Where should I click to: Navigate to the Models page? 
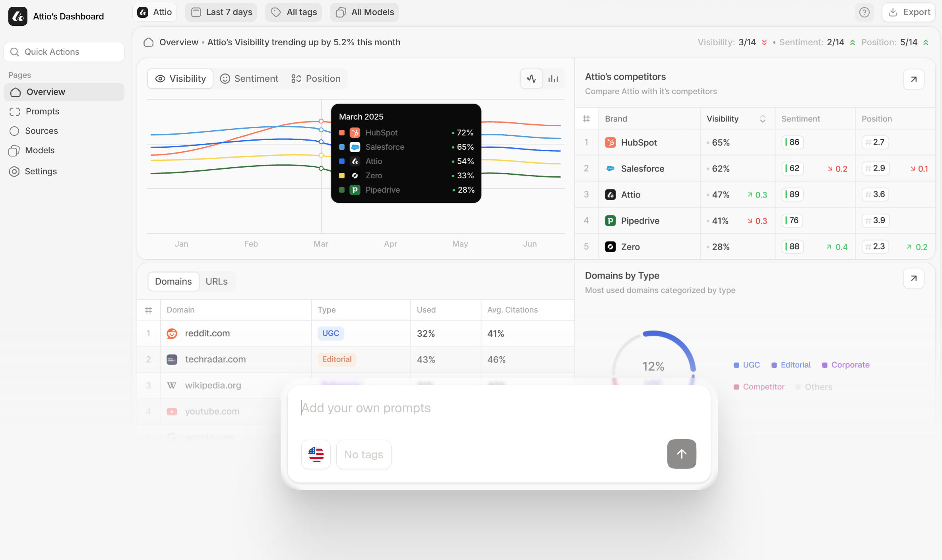pos(40,150)
